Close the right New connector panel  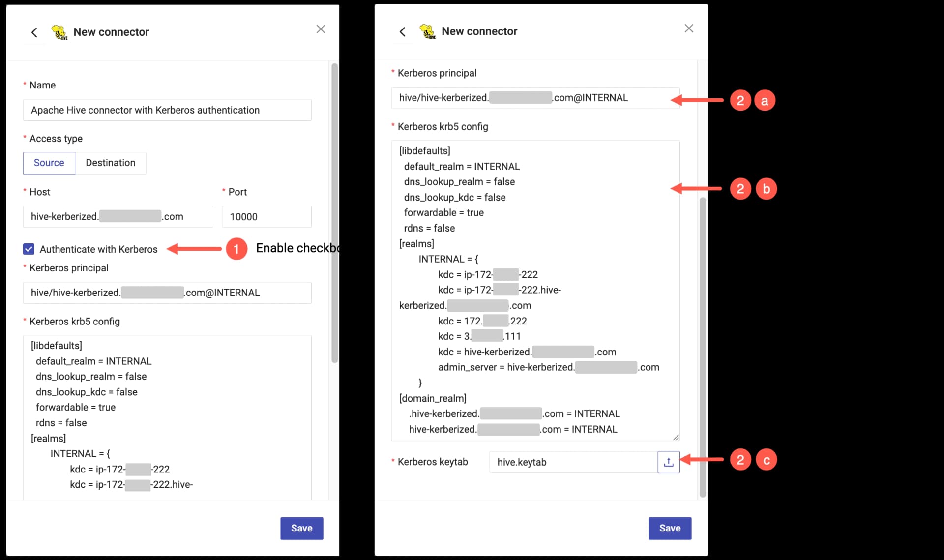[x=689, y=28]
